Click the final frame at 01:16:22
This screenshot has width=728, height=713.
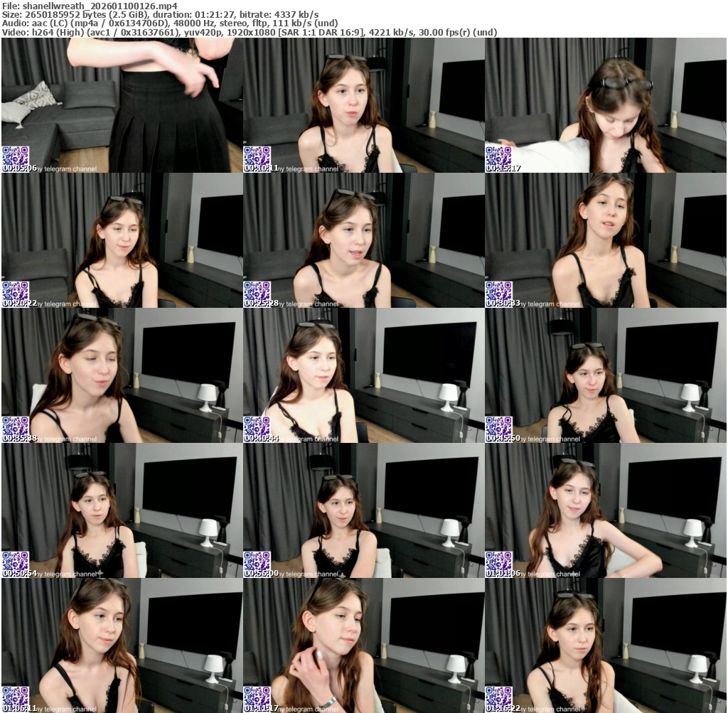[x=606, y=645]
